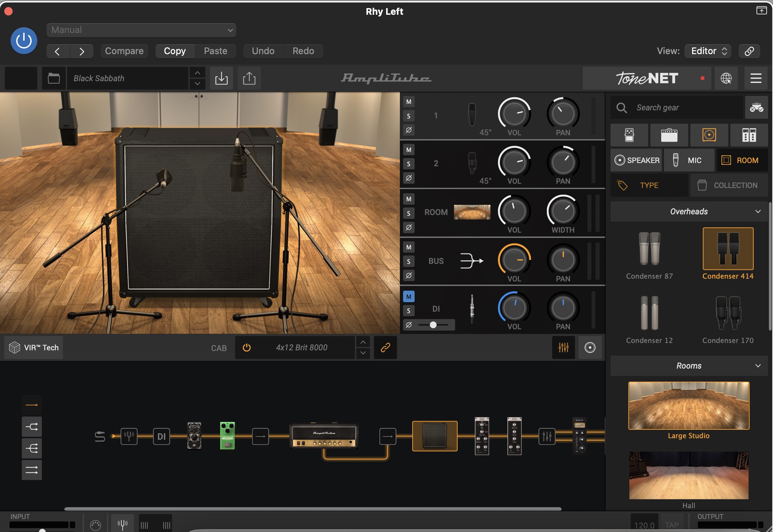Select the green overdrive pedal in chain
773x532 pixels.
pyautogui.click(x=227, y=436)
